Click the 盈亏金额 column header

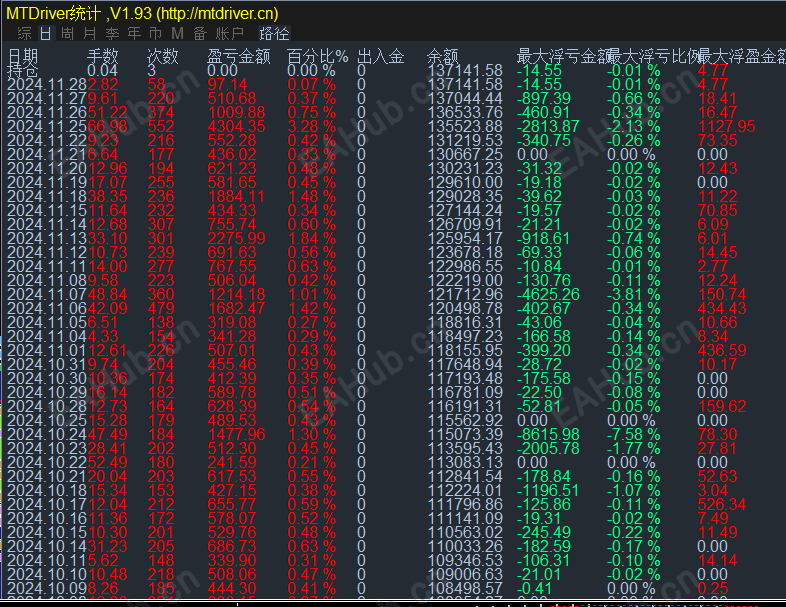coord(239,56)
